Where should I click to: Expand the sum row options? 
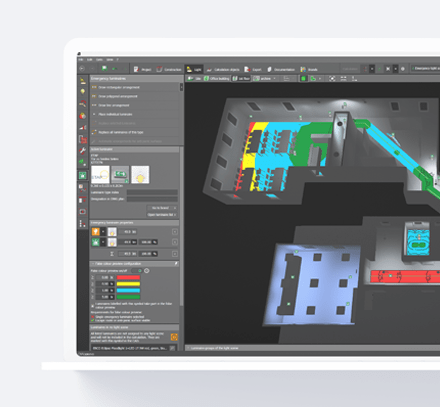click(x=175, y=254)
